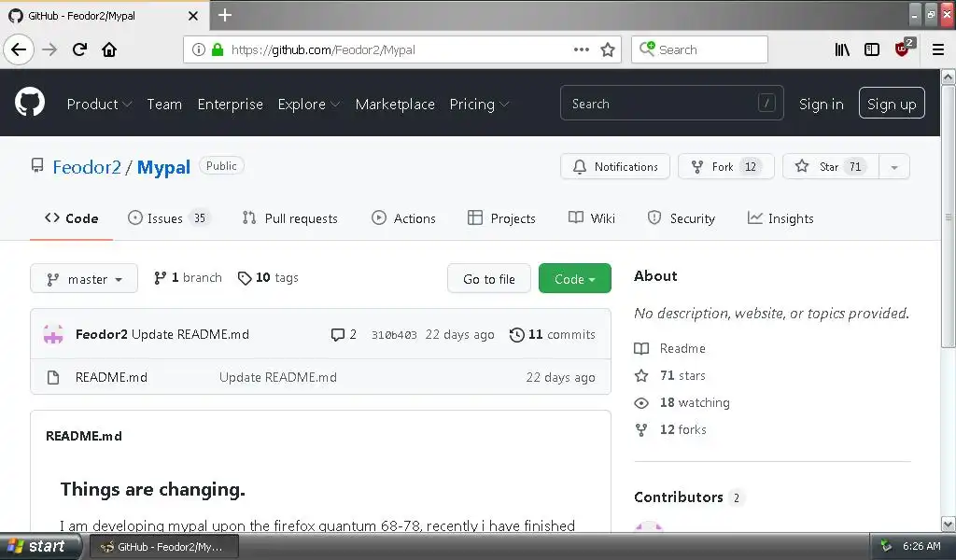
Task: Open the browser home page icon
Action: coord(109,49)
